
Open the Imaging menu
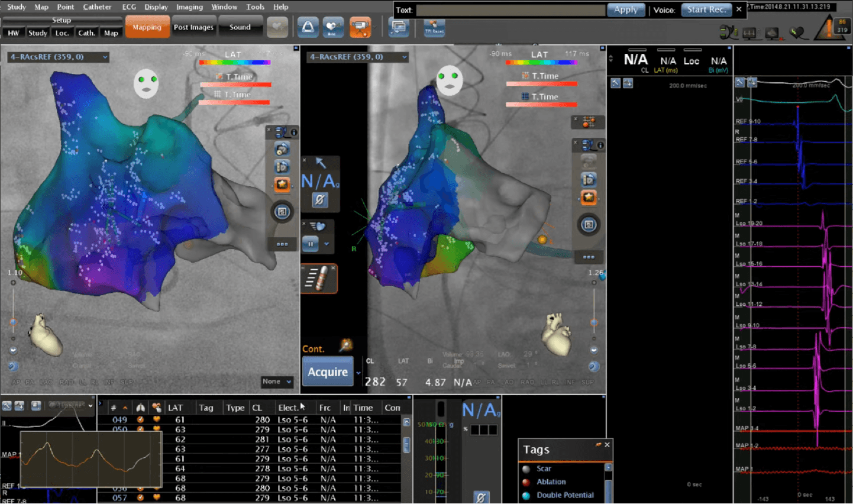click(x=189, y=7)
